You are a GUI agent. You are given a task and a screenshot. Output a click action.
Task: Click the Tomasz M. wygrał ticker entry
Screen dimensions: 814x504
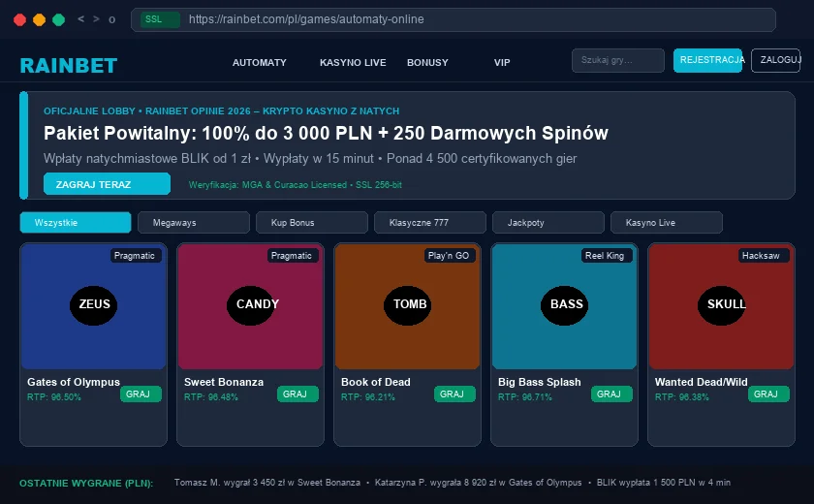point(267,483)
